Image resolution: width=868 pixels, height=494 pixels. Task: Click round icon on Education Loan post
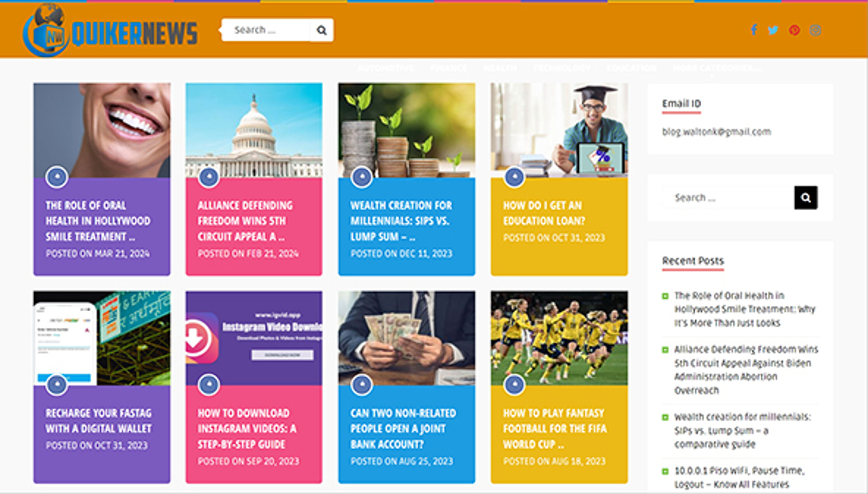(x=514, y=177)
